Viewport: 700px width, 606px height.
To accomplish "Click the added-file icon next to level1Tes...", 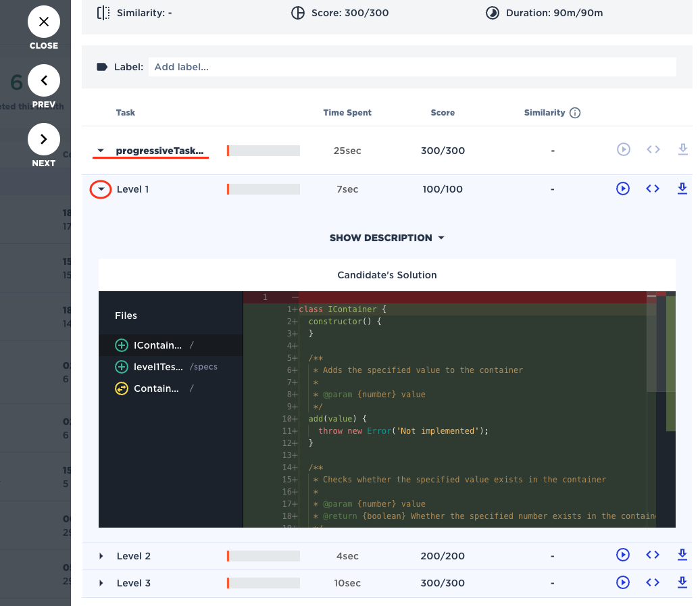I will [x=122, y=367].
